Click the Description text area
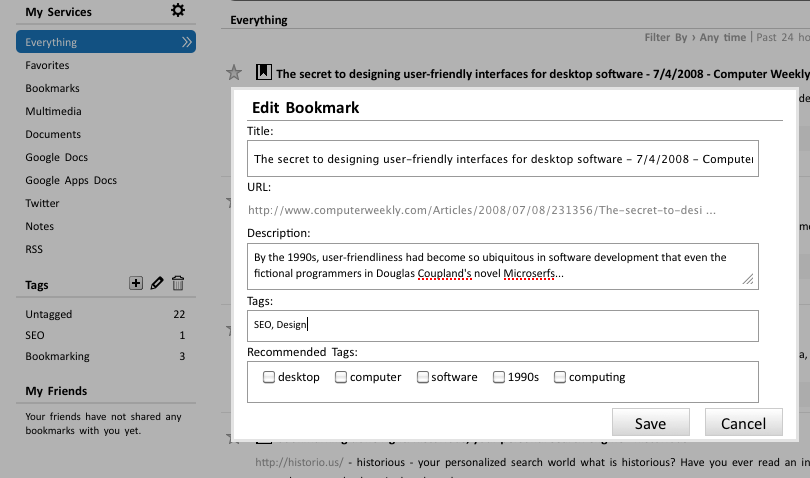Screen dimensions: 810x478 (x=503, y=266)
